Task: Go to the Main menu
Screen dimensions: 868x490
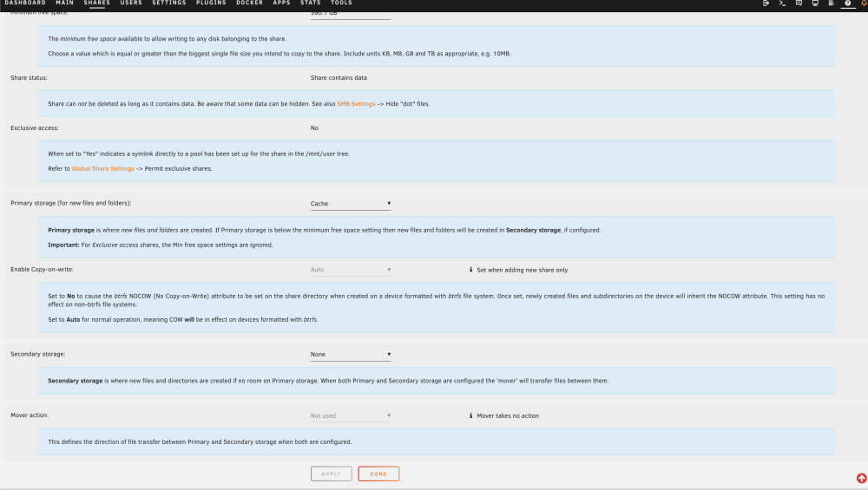Action: coord(65,3)
